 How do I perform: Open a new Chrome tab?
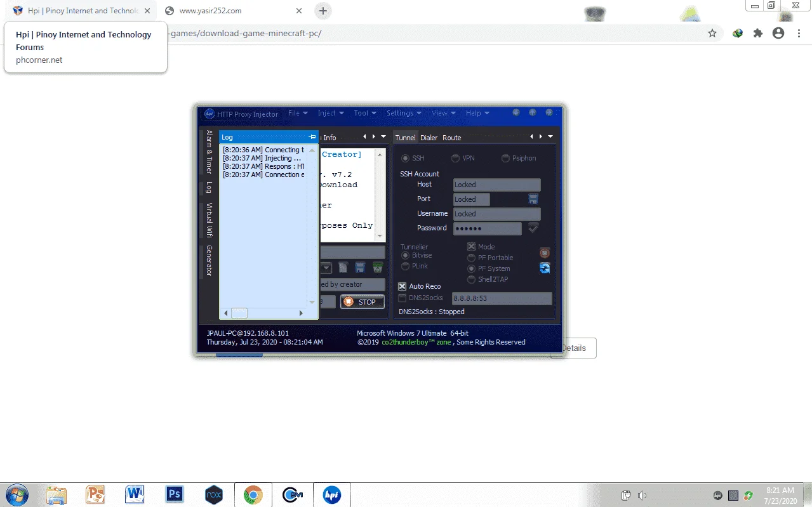(323, 11)
